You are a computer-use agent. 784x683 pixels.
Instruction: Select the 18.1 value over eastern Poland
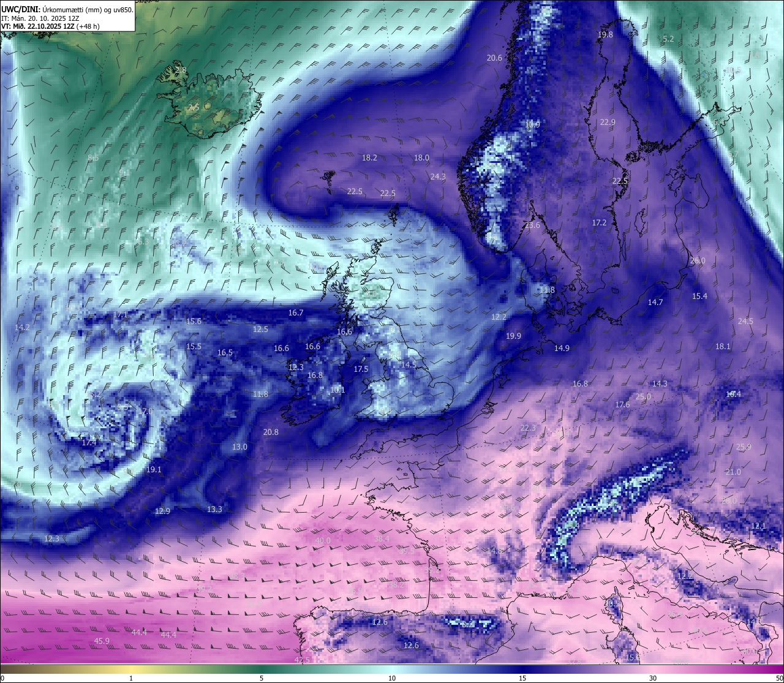[723, 346]
